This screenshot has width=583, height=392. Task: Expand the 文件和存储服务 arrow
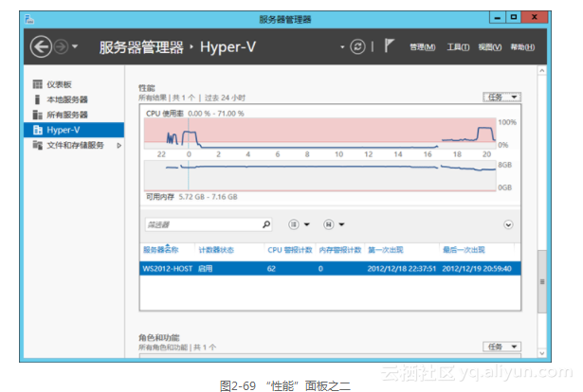pos(119,146)
